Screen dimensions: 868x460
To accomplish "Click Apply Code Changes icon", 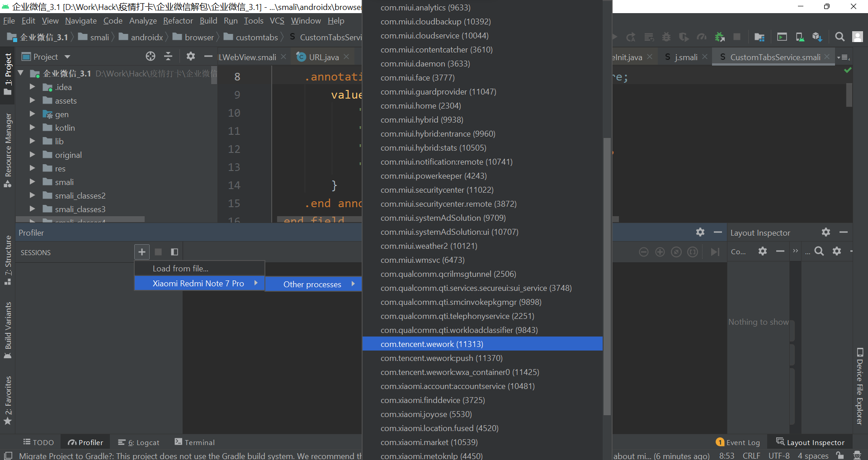I will click(x=649, y=37).
